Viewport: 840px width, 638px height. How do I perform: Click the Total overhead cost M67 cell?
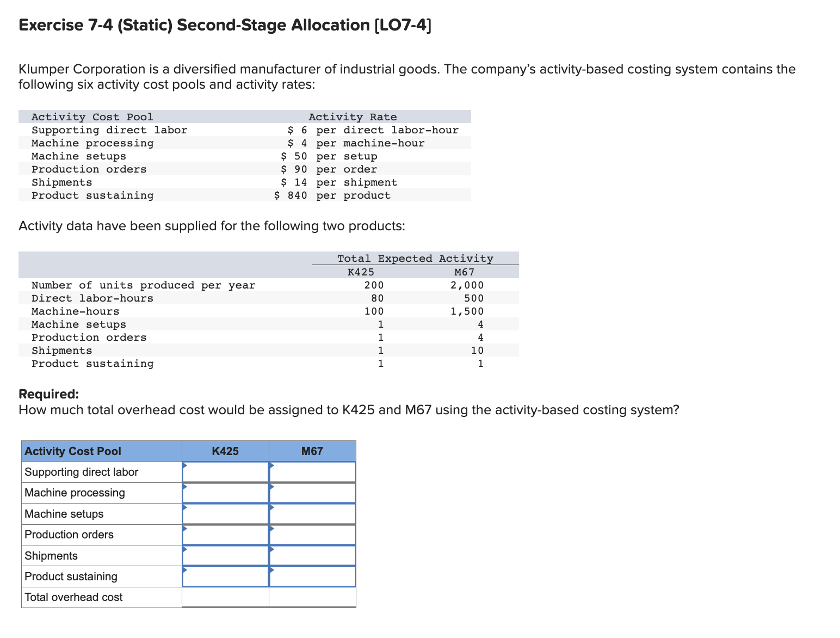(x=311, y=597)
